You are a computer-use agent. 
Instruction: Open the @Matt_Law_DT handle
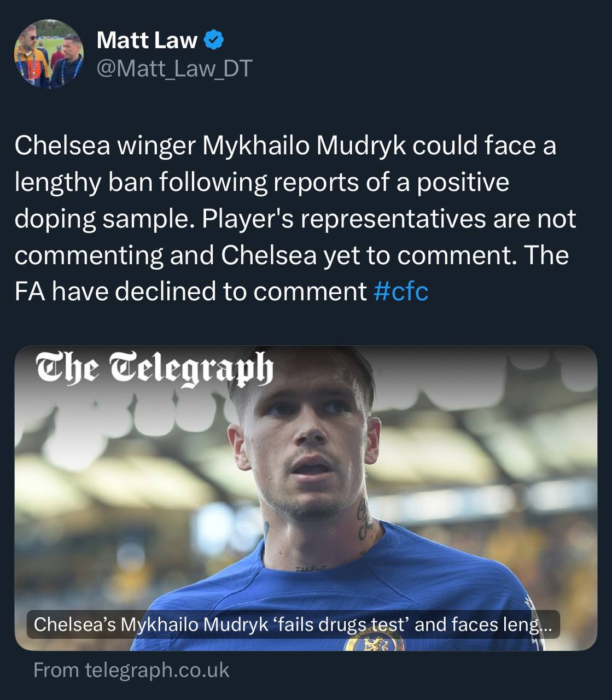(x=174, y=68)
